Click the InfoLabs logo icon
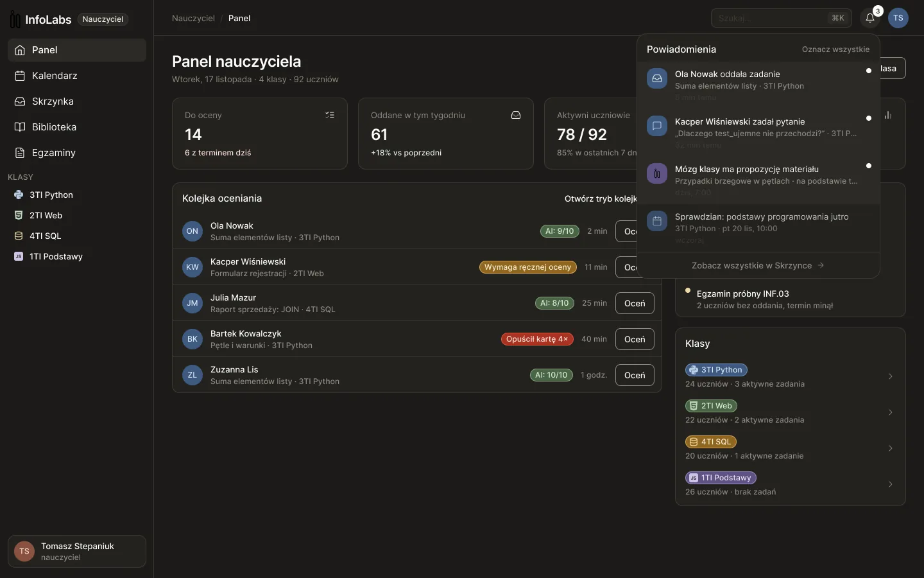The height and width of the screenshot is (578, 924). pos(15,20)
